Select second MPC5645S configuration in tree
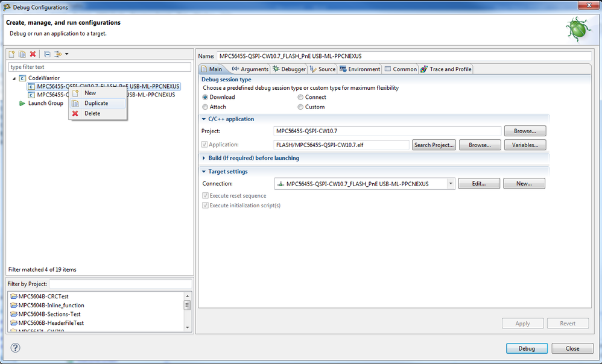The width and height of the screenshot is (602, 364). [x=102, y=95]
